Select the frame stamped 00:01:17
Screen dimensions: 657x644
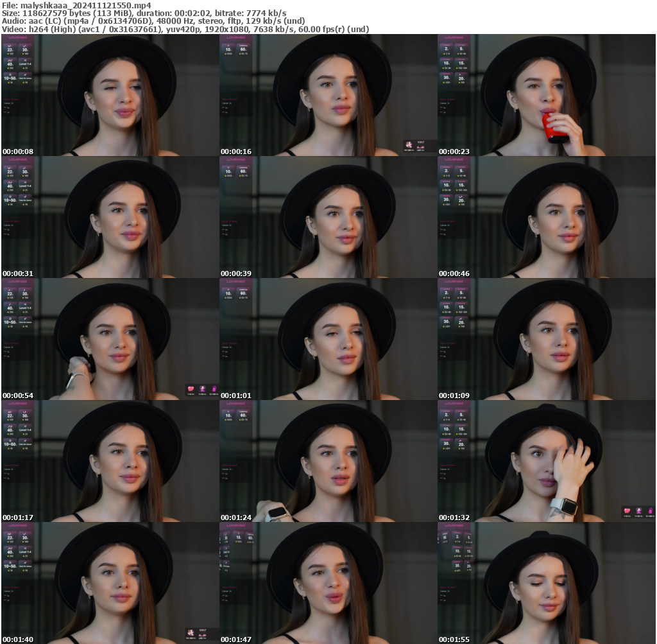pos(110,460)
